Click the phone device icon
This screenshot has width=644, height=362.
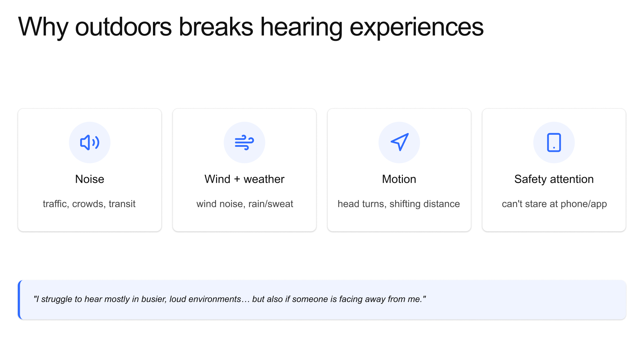pos(554,142)
